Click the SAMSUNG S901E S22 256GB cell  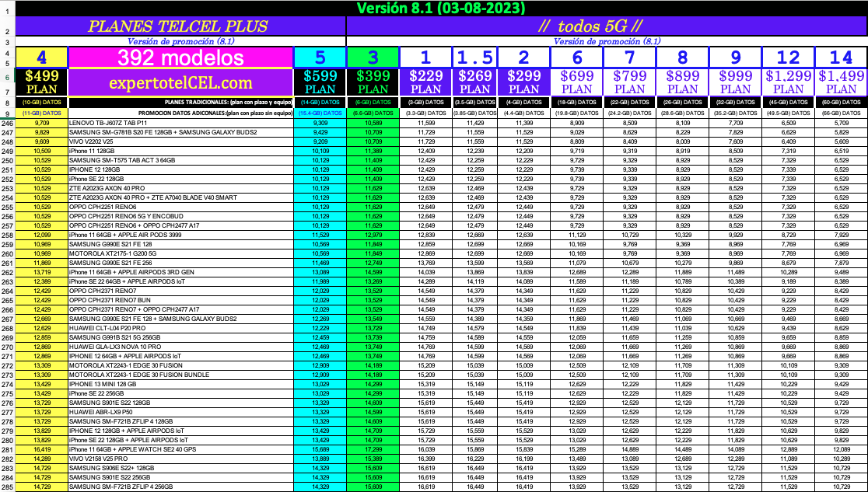pos(180,477)
